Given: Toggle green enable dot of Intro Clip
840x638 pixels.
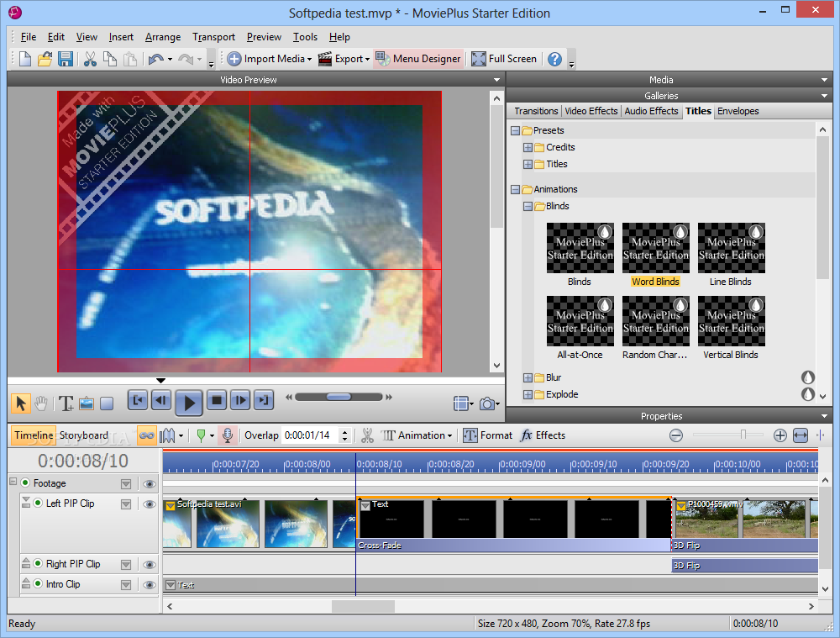Looking at the screenshot, I should [x=38, y=583].
